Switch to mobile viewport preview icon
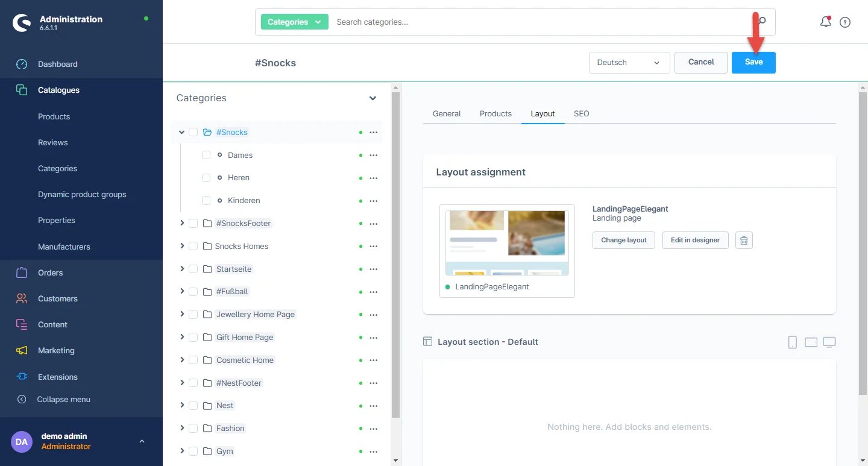 coord(792,342)
